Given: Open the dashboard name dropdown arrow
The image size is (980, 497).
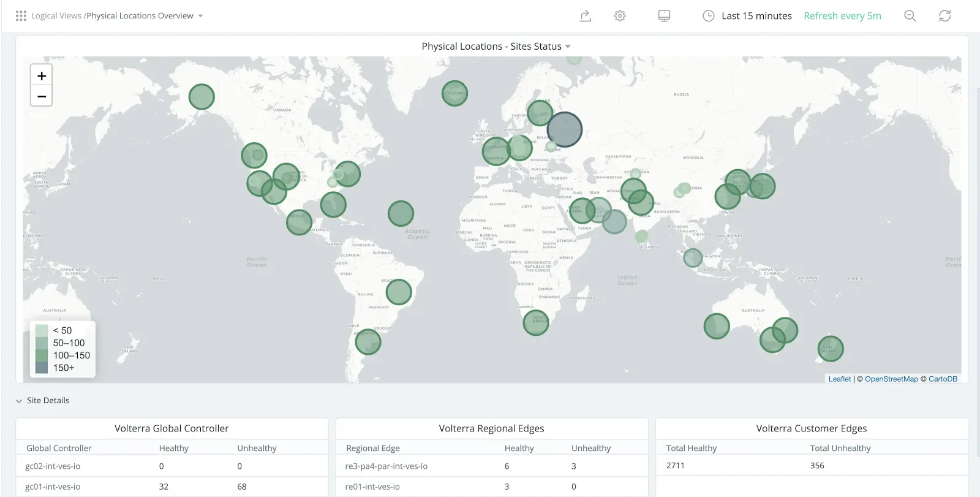Looking at the screenshot, I should (x=200, y=16).
